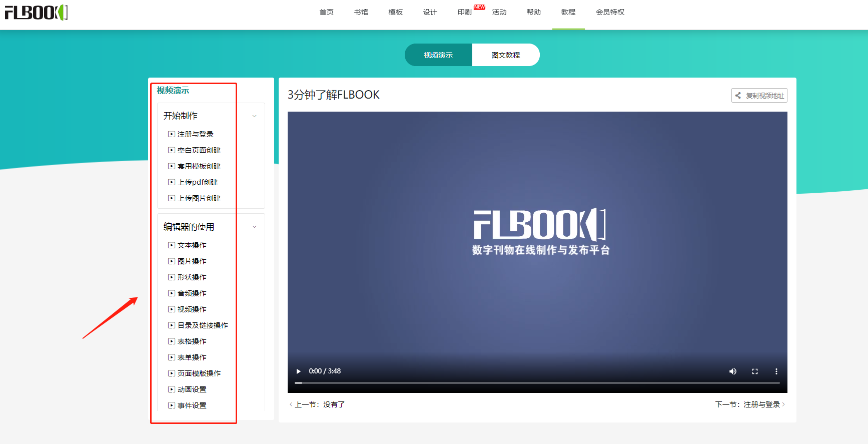Collapse the 编辑器的使用 section chevron

254,227
